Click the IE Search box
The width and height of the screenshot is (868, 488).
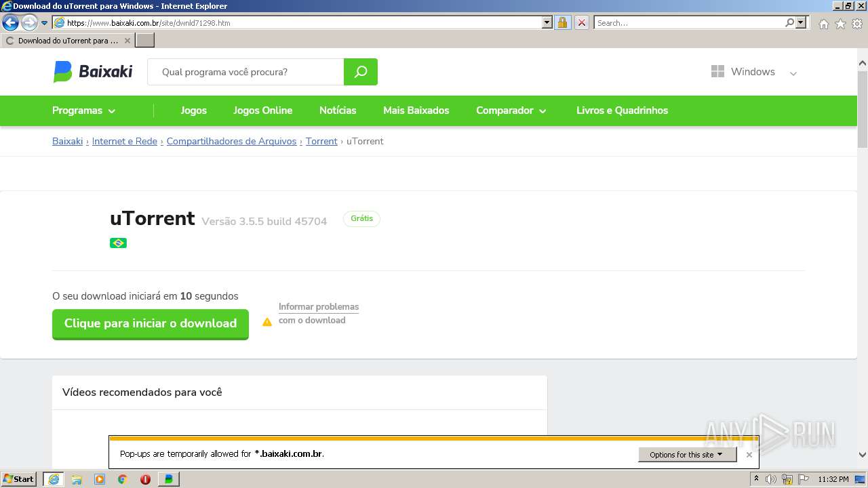click(689, 22)
